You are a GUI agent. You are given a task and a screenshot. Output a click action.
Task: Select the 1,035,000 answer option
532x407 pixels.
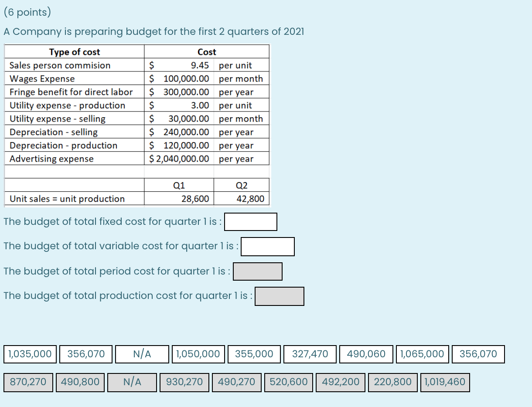pos(29,354)
